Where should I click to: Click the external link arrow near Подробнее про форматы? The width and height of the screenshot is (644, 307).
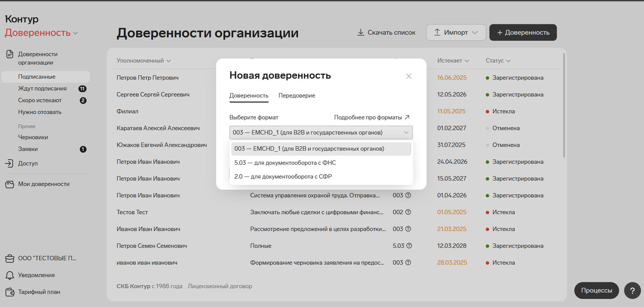tap(407, 117)
